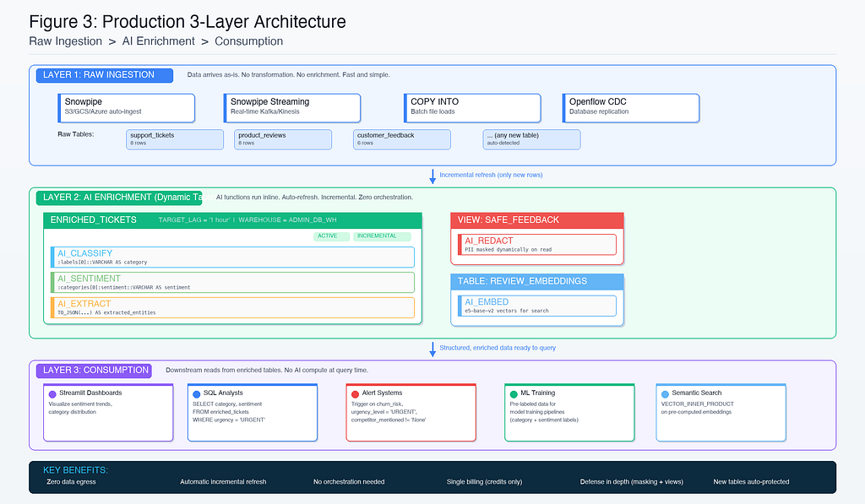The image size is (865, 504).
Task: Select the AI_EMBED function box
Action: click(x=536, y=306)
